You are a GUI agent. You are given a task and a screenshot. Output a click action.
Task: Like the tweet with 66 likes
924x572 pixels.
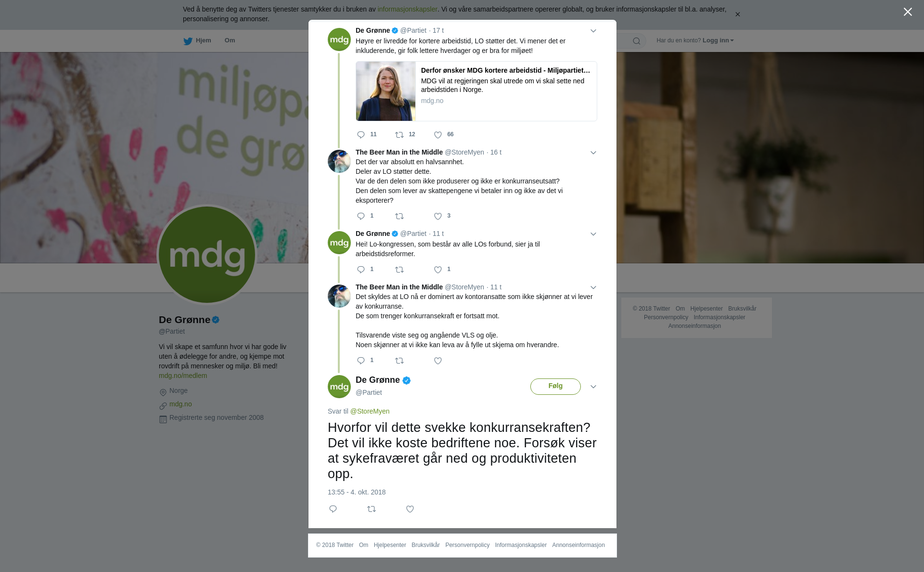[x=438, y=135]
